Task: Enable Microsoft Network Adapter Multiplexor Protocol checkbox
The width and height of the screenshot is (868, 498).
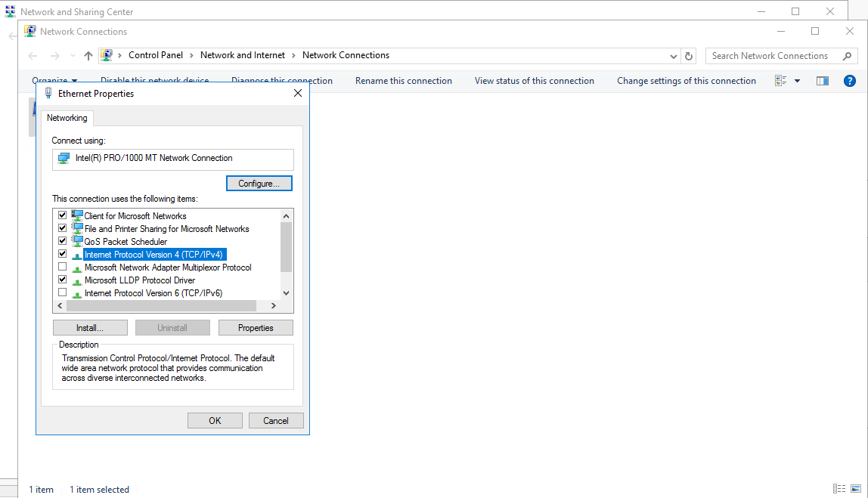Action: [63, 267]
